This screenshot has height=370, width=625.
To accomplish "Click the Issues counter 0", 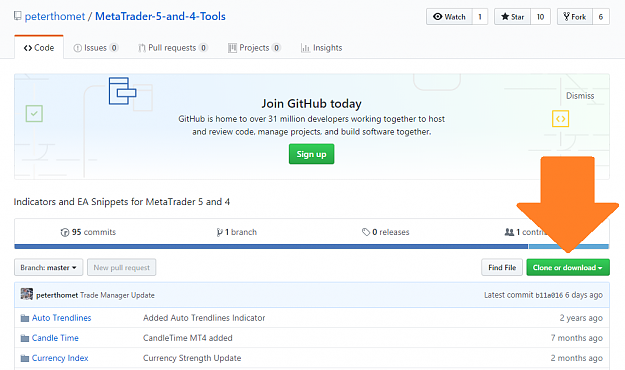I will pos(114,48).
